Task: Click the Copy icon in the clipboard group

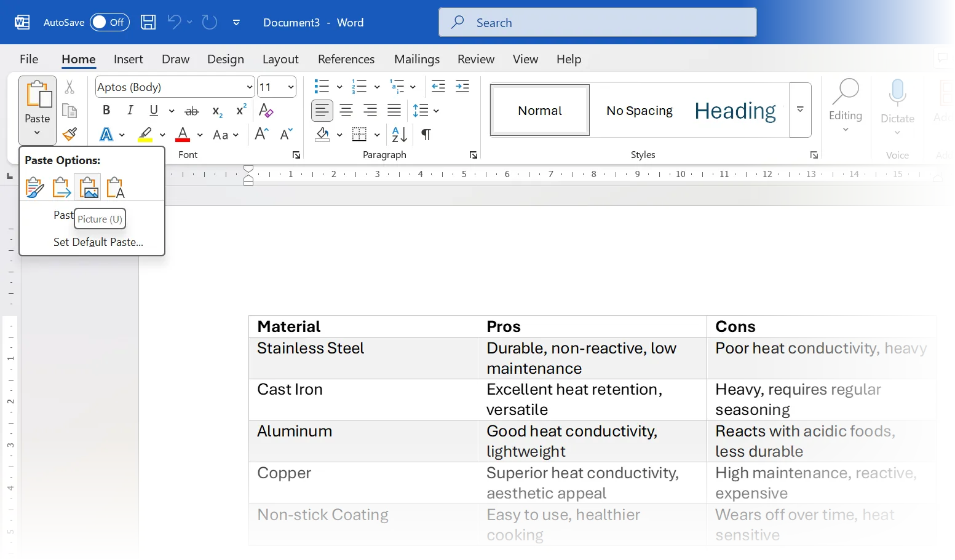Action: [69, 111]
